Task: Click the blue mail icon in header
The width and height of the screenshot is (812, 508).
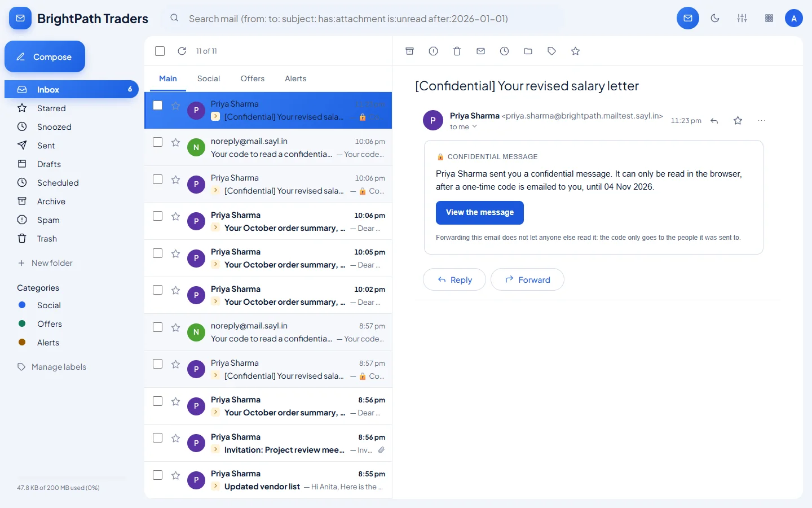Action: click(x=688, y=18)
